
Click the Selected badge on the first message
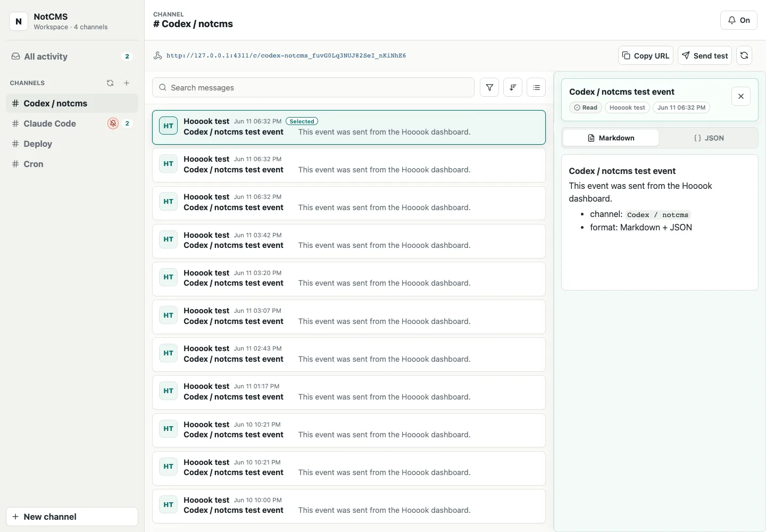click(x=302, y=121)
